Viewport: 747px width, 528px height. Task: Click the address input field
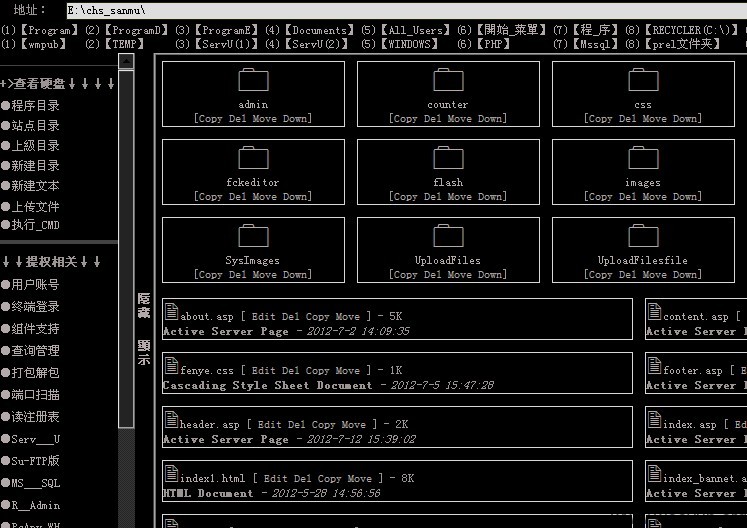pos(406,10)
